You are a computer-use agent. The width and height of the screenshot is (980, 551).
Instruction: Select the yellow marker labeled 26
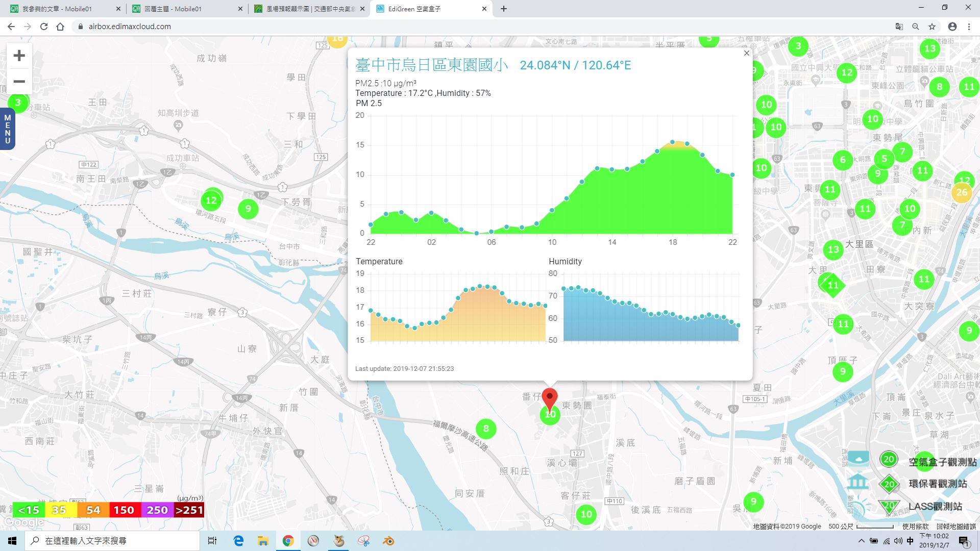click(962, 192)
